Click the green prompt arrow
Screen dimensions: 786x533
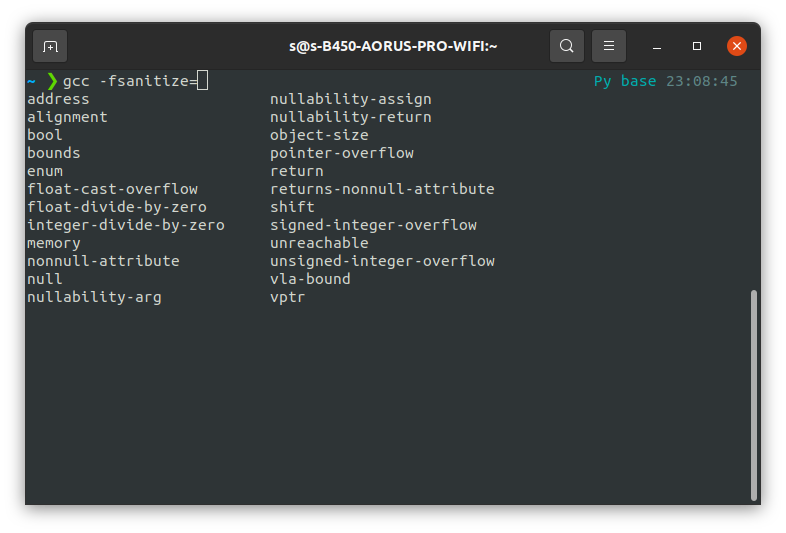tap(52, 81)
